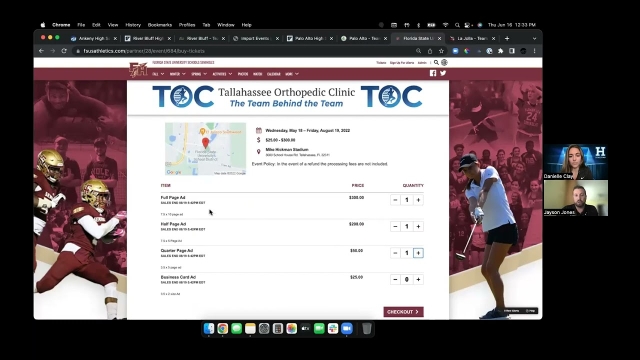Click Sign Up for Alerts link
Image resolution: width=640 pixels, height=360 pixels.
(402, 63)
